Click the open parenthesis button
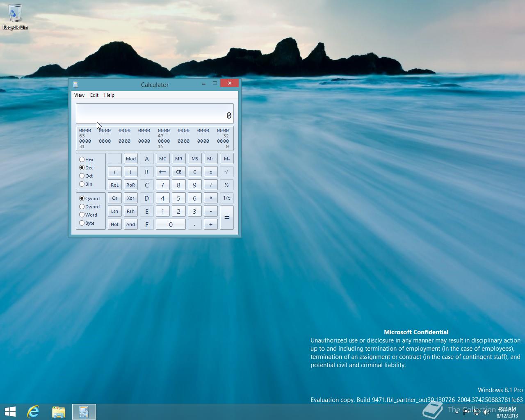This screenshot has width=525, height=420. (x=114, y=172)
